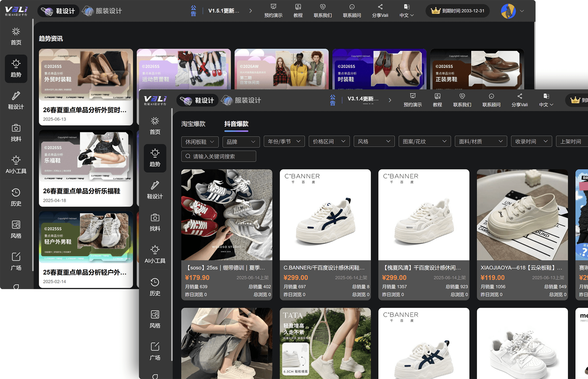This screenshot has height=379, width=588.
Task: Open 风格 icon in back window sidebar
Action: point(16,225)
